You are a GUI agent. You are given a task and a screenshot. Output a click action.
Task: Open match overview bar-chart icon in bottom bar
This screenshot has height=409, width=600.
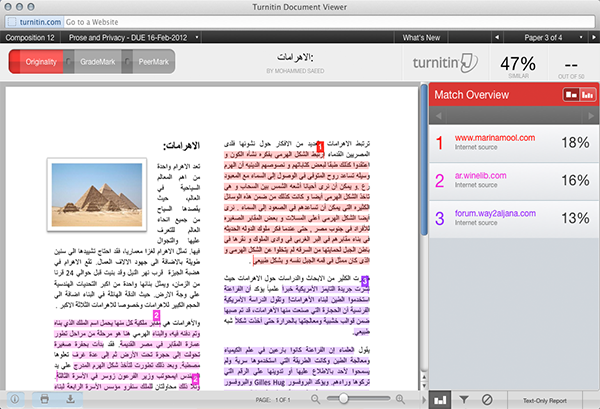click(440, 400)
